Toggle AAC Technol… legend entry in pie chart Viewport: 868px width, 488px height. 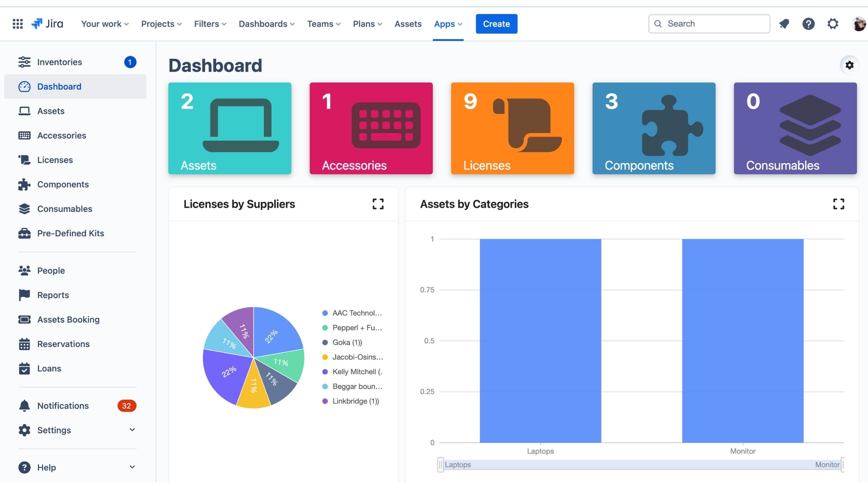click(x=356, y=313)
